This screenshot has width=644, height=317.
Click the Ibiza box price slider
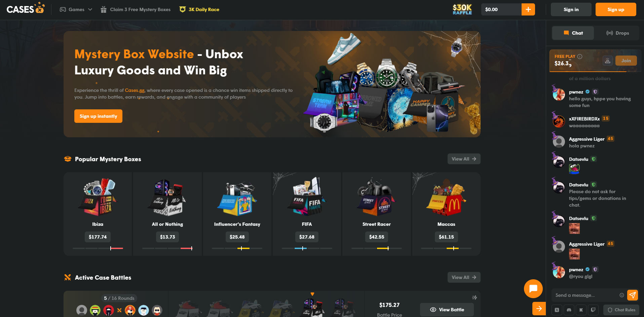98,248
